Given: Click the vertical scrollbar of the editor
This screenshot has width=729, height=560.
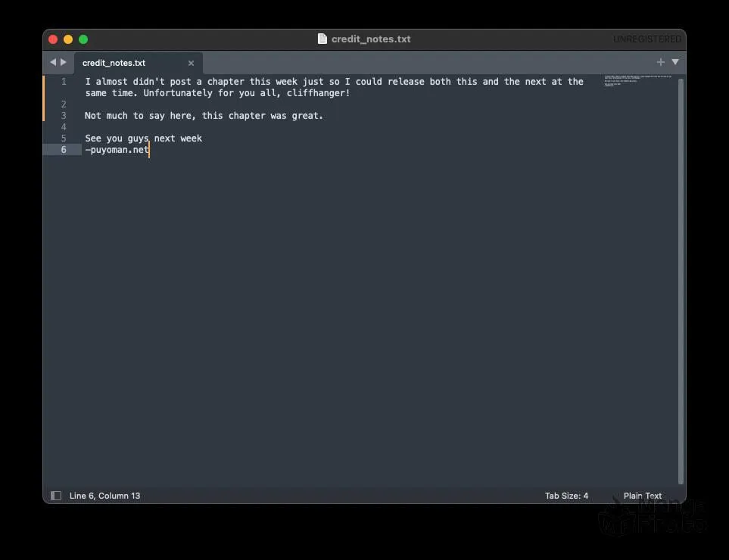Looking at the screenshot, I should point(681,282).
